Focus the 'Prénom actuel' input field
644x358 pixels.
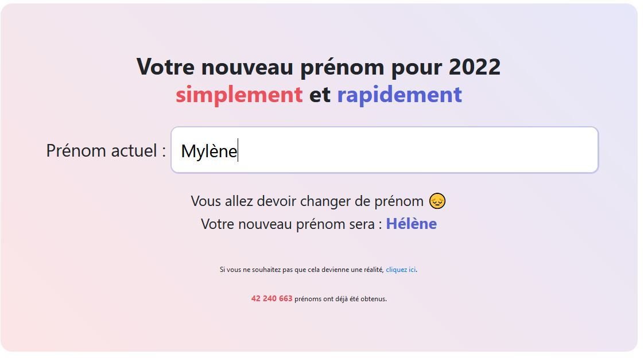pos(385,150)
